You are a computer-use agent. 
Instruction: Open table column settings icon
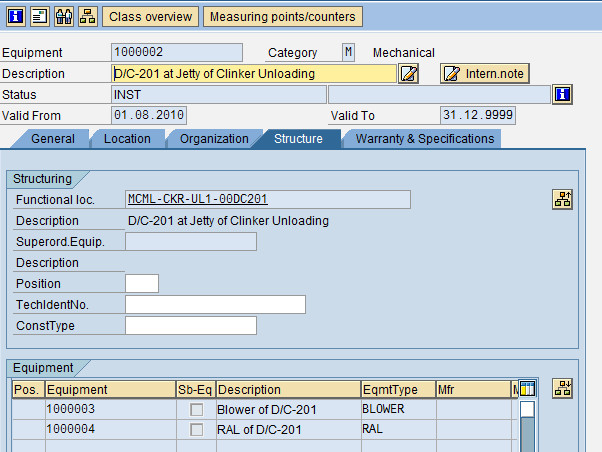coord(527,389)
